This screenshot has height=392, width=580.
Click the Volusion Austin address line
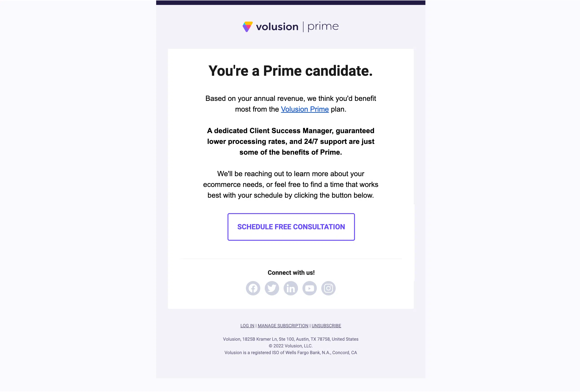point(291,339)
